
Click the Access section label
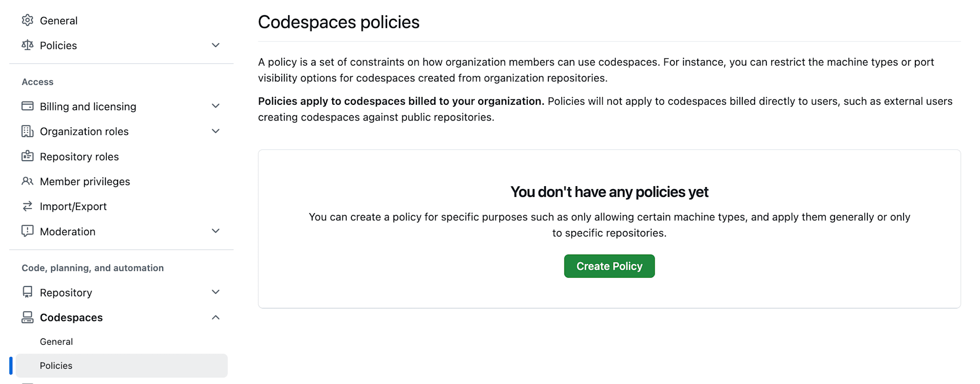pos(38,82)
